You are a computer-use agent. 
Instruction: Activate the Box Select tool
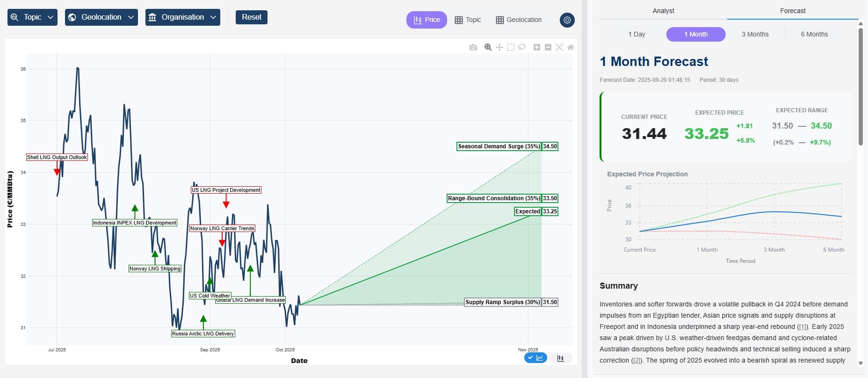[511, 47]
